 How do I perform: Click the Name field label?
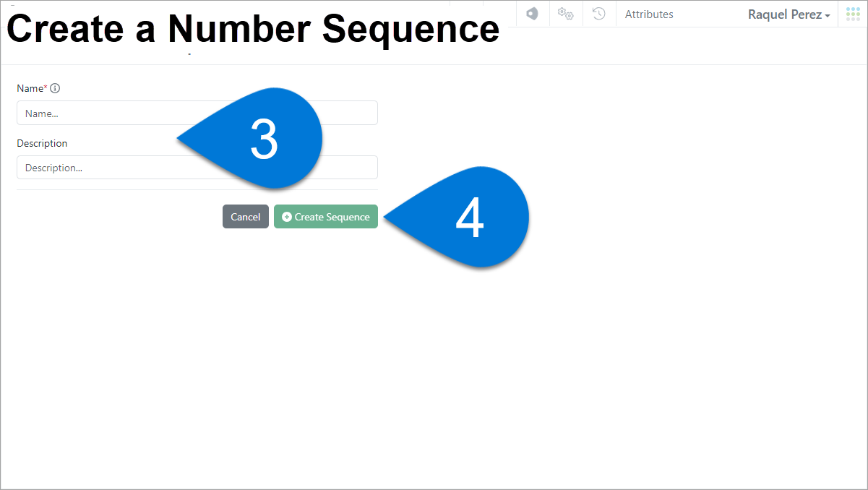tap(30, 88)
